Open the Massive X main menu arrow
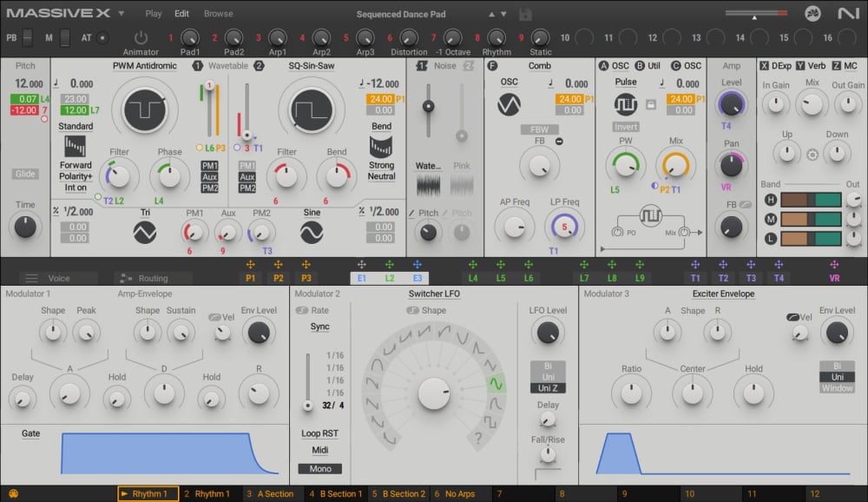868x502 pixels. point(122,13)
